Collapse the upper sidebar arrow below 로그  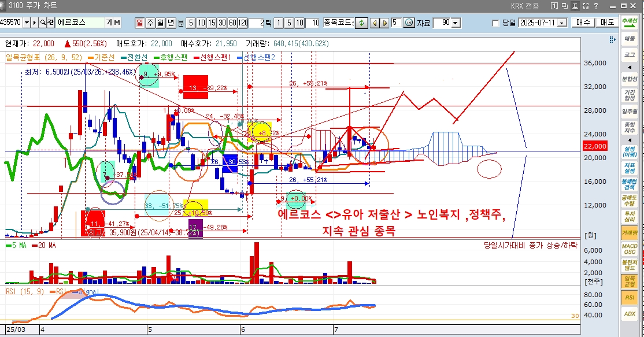coord(630,67)
